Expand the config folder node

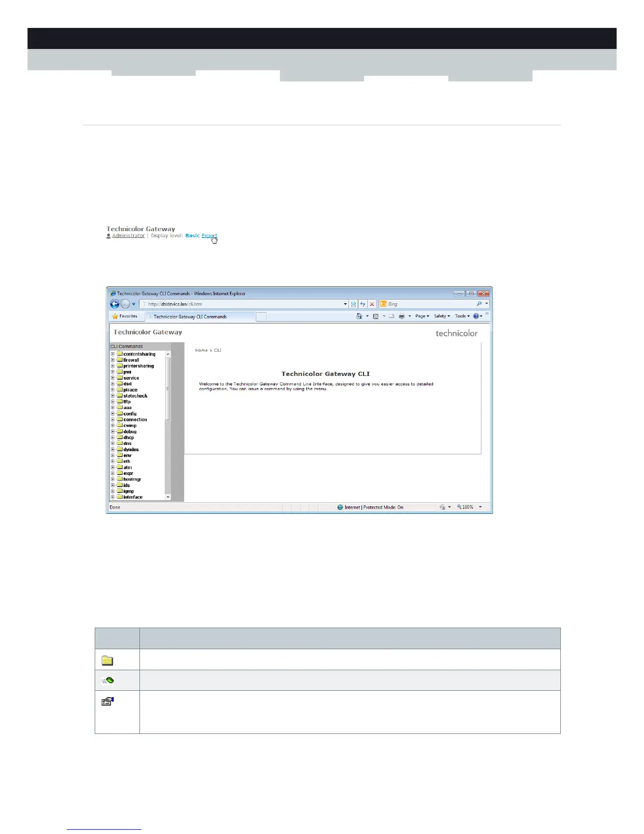pyautogui.click(x=113, y=414)
